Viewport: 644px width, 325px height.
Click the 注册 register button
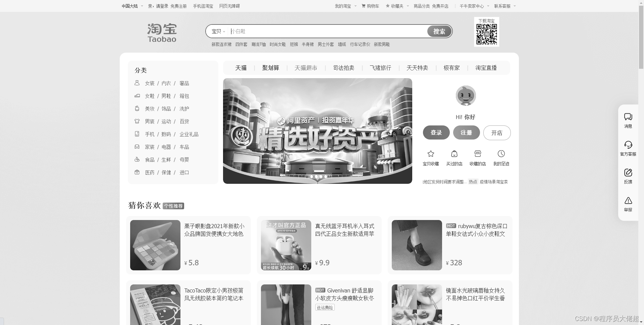[x=466, y=132]
